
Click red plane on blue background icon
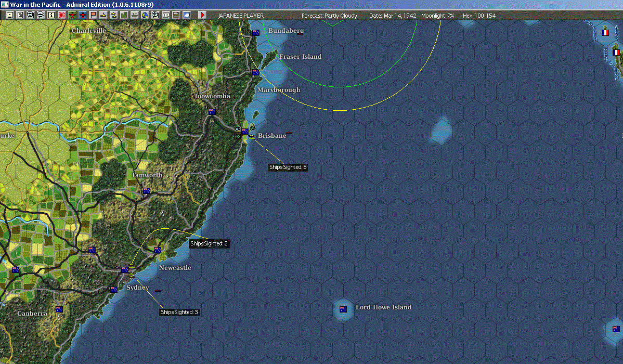(x=83, y=15)
